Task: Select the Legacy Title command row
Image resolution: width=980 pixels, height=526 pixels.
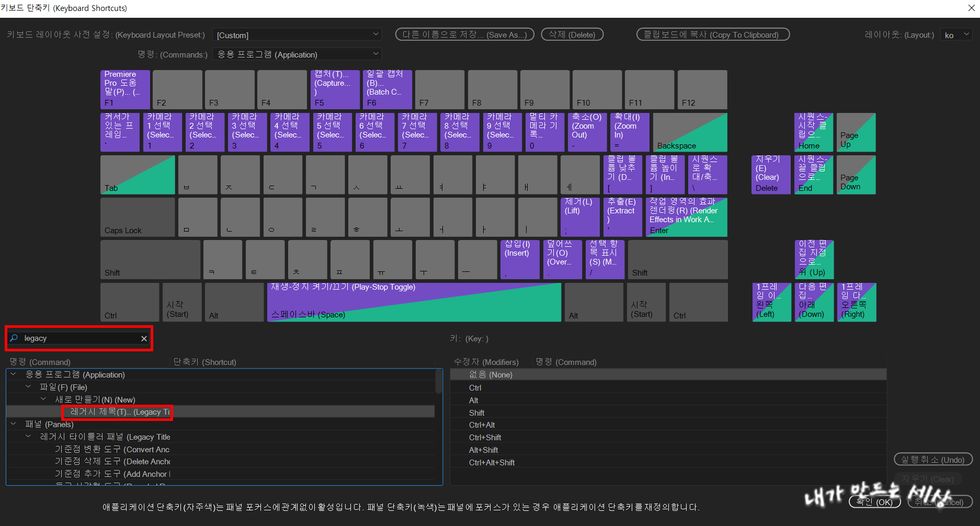Action: point(220,412)
